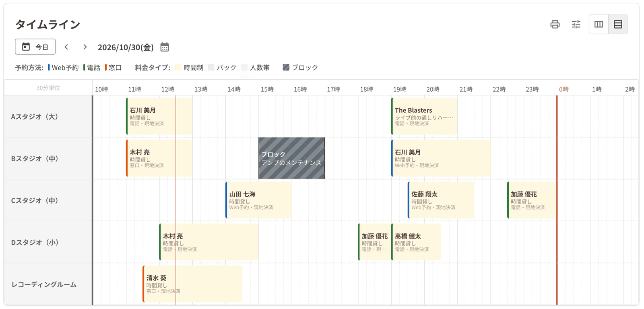
Task: Click the 30分単位 label
Action: (x=48, y=88)
